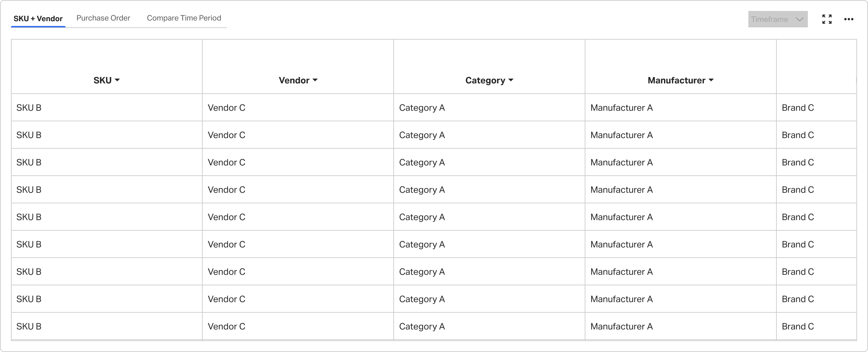This screenshot has width=868, height=352.
Task: Click the SKU column sort arrow
Action: [117, 80]
